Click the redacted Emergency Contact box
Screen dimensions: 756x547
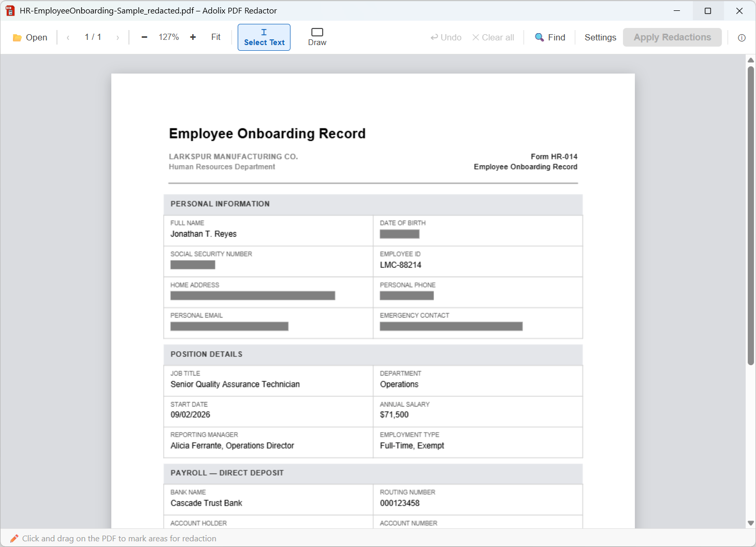point(451,326)
